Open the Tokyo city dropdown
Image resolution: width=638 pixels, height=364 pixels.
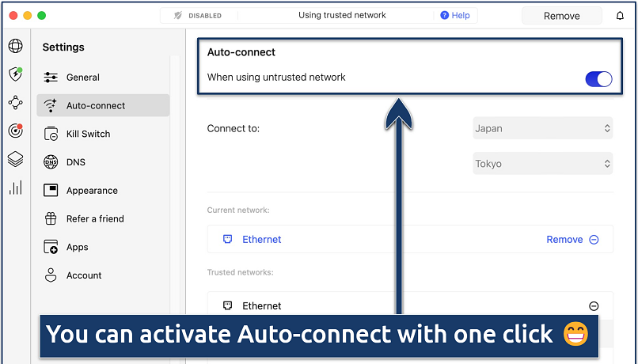point(542,164)
